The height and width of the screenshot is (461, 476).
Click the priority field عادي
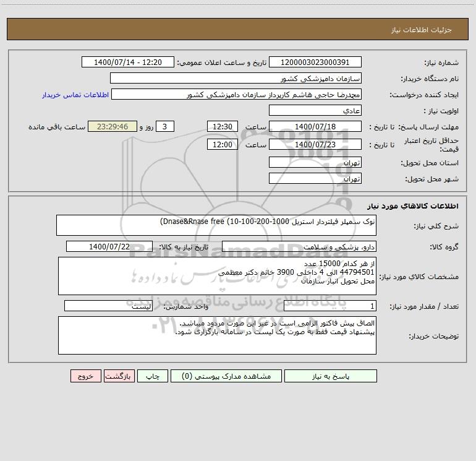(315, 110)
